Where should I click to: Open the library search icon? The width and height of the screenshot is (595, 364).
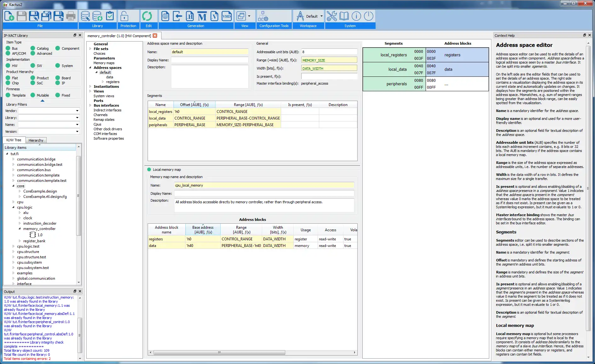(84, 16)
